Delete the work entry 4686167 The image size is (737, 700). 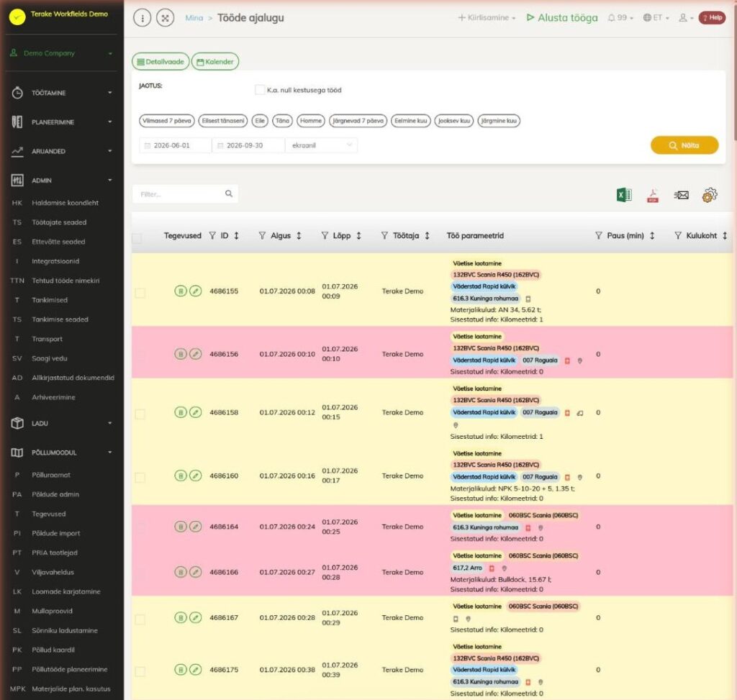181,618
